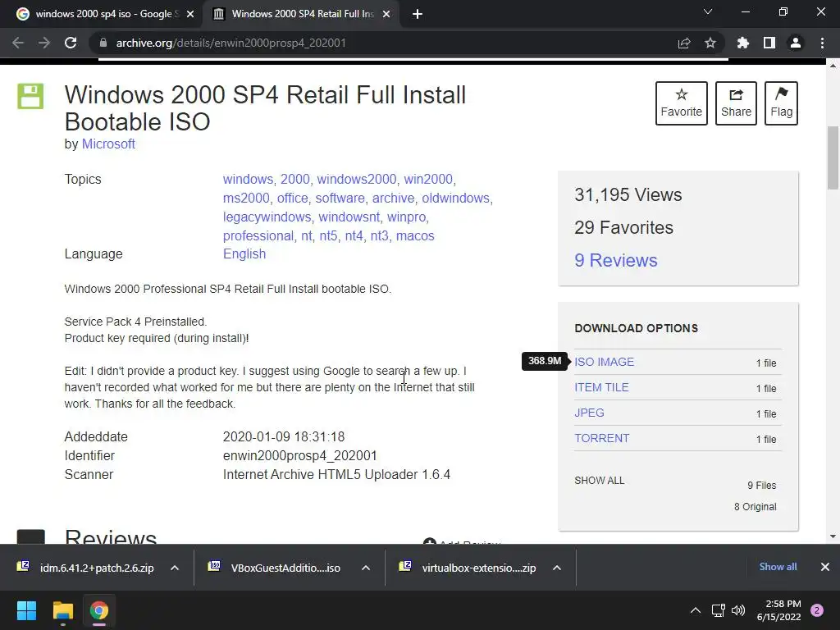This screenshot has height=630, width=840.
Task: Open the TORRENT download option
Action: (601, 438)
